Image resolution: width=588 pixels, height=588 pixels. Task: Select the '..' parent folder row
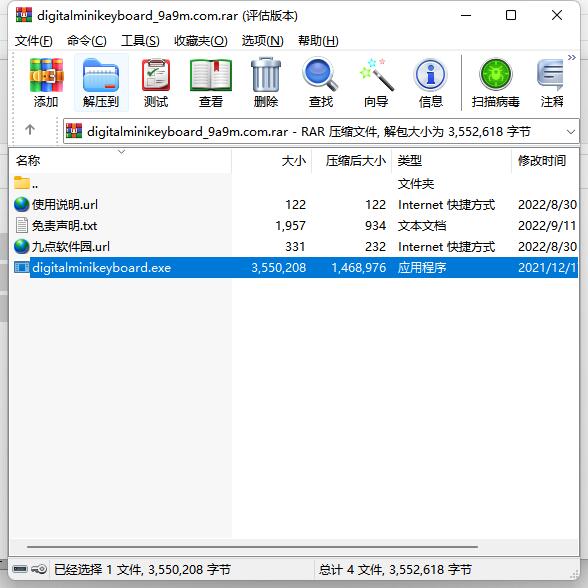tap(296, 183)
